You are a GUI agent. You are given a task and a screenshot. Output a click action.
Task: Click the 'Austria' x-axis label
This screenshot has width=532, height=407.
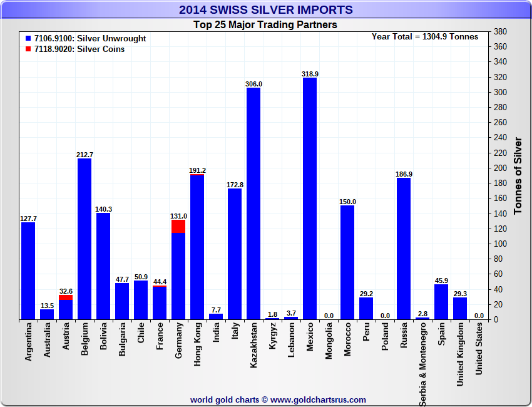click(66, 336)
